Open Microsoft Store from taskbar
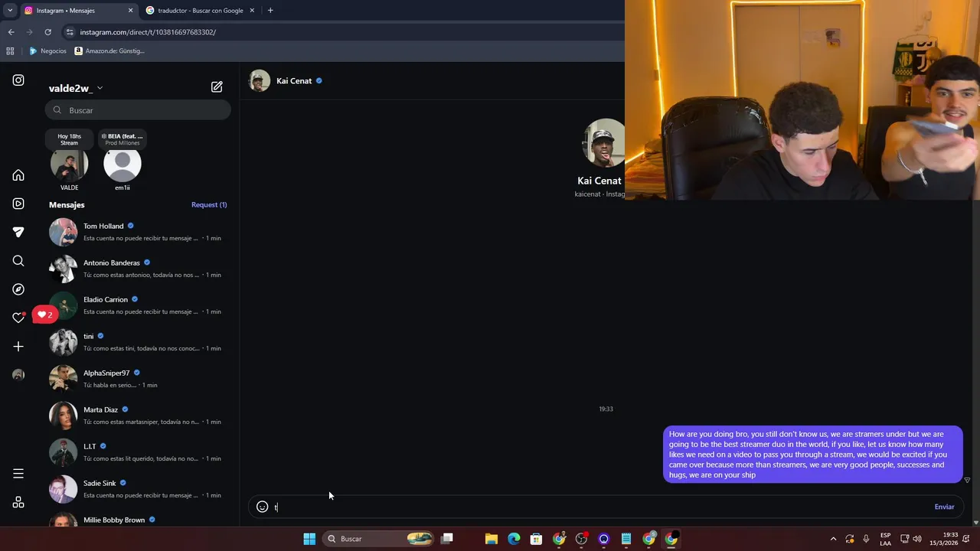The height and width of the screenshot is (551, 980). (x=536, y=539)
